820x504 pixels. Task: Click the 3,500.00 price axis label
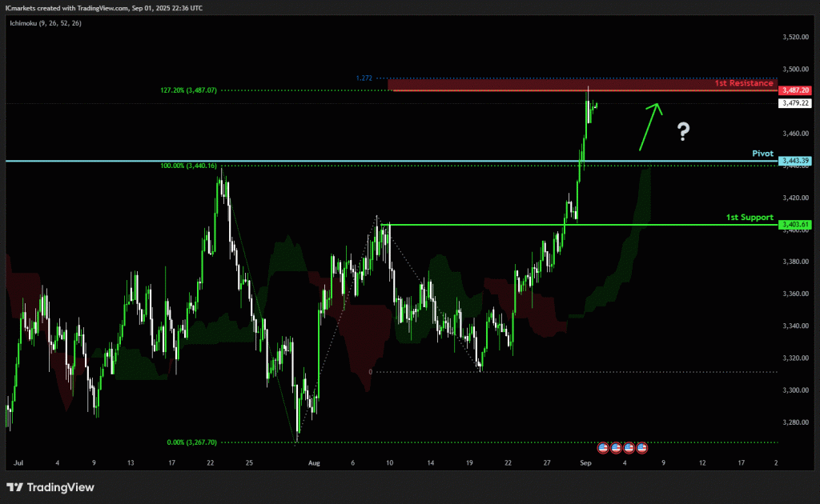point(795,69)
